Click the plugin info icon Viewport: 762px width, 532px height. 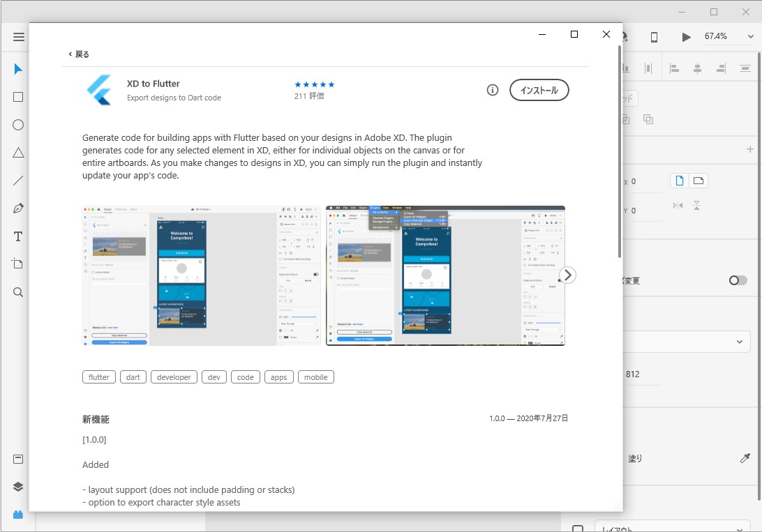[493, 90]
